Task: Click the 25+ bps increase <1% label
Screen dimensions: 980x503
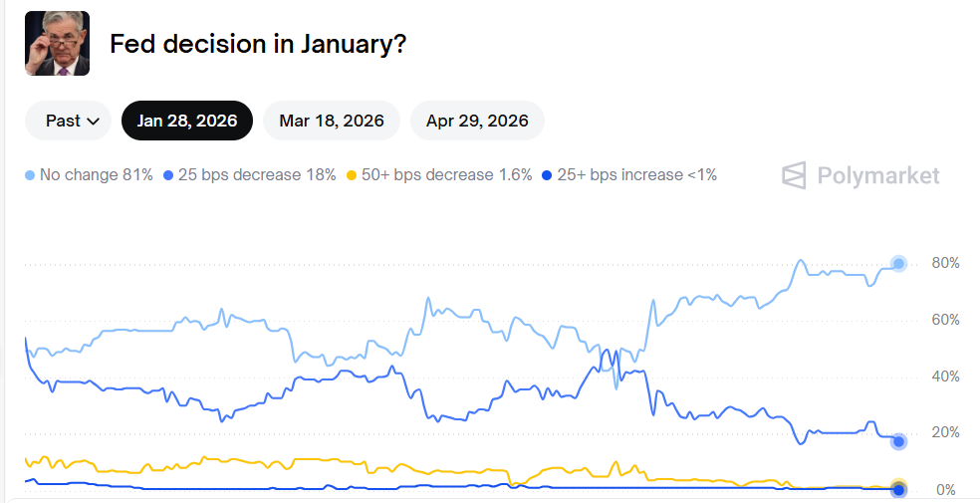Action: (637, 175)
